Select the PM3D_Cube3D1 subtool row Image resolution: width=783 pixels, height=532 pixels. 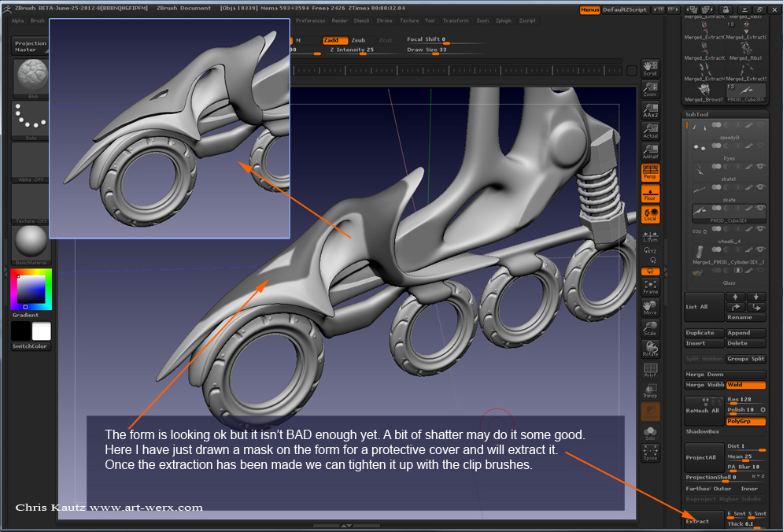point(729,213)
